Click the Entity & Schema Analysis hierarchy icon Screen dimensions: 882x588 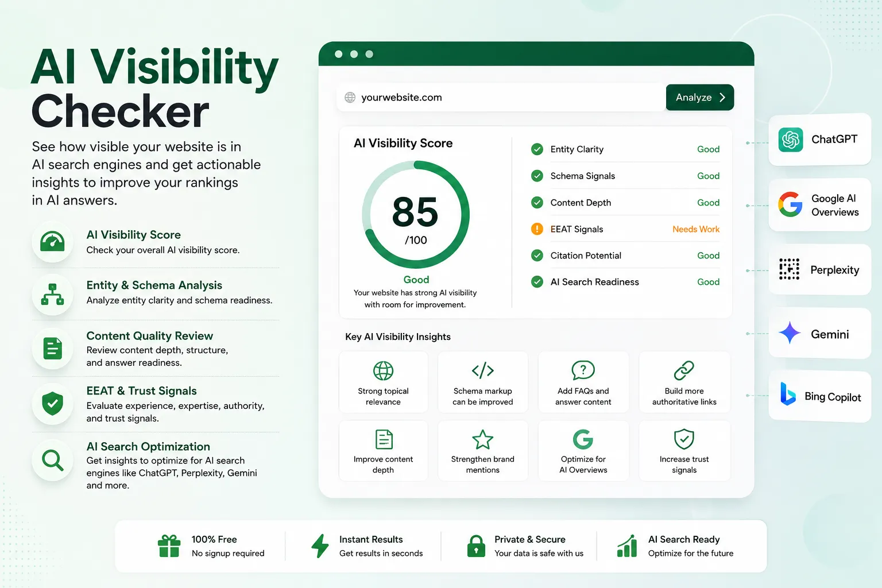coord(52,294)
